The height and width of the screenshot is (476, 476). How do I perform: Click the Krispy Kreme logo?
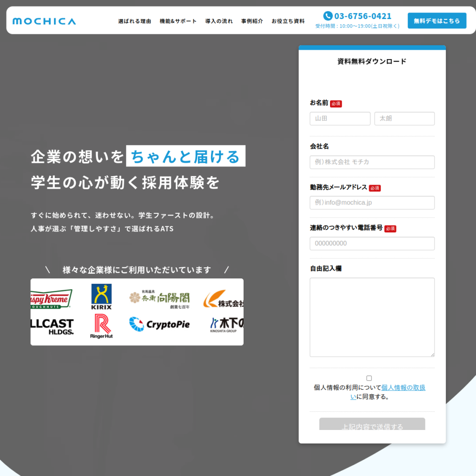point(51,299)
